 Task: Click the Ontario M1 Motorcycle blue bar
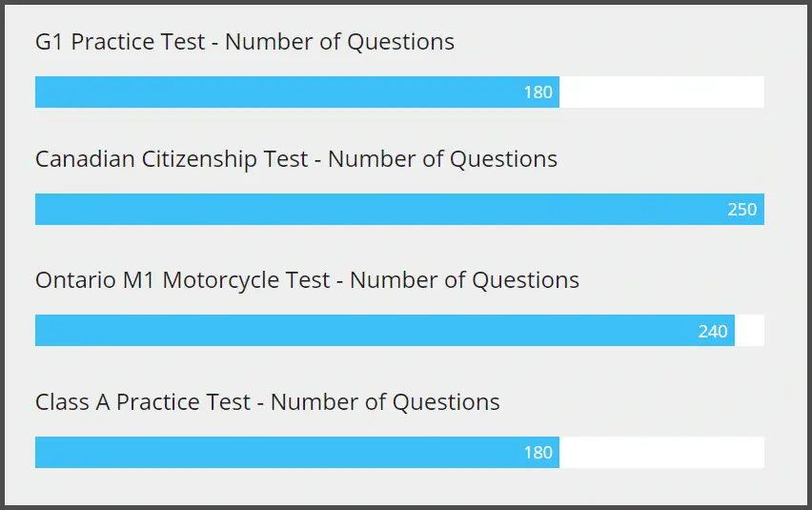(x=385, y=331)
